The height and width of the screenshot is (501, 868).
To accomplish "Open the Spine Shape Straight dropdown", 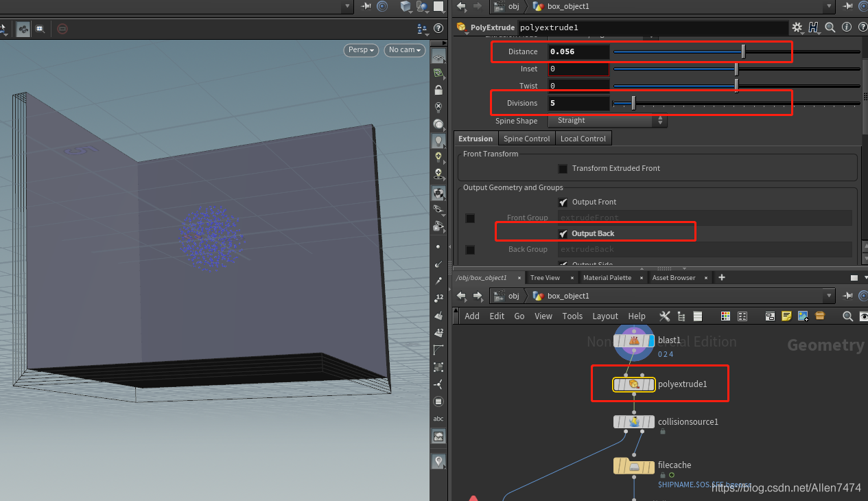I will (x=607, y=121).
